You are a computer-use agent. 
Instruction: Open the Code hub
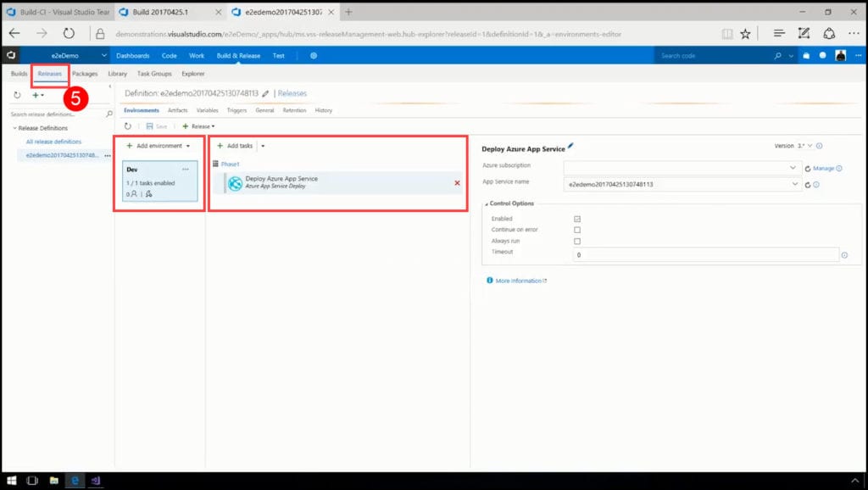coord(170,56)
